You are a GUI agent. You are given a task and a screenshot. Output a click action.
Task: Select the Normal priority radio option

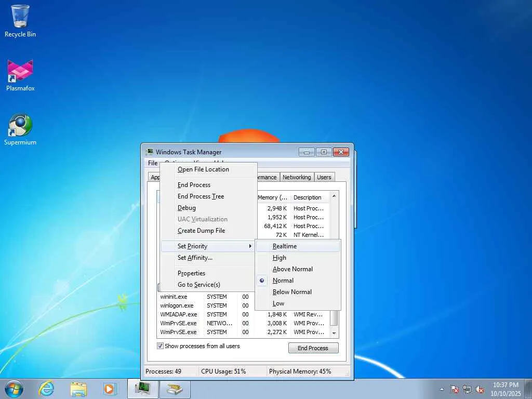point(298,281)
